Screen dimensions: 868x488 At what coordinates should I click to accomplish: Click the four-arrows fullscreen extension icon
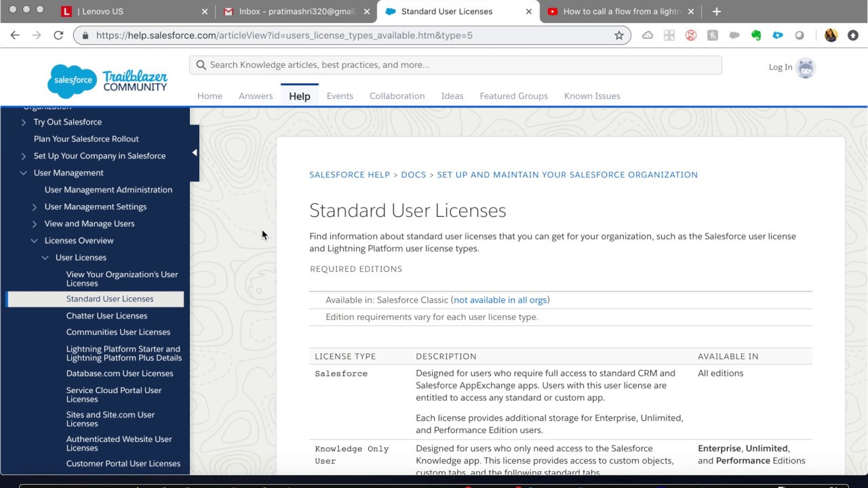pos(669,35)
